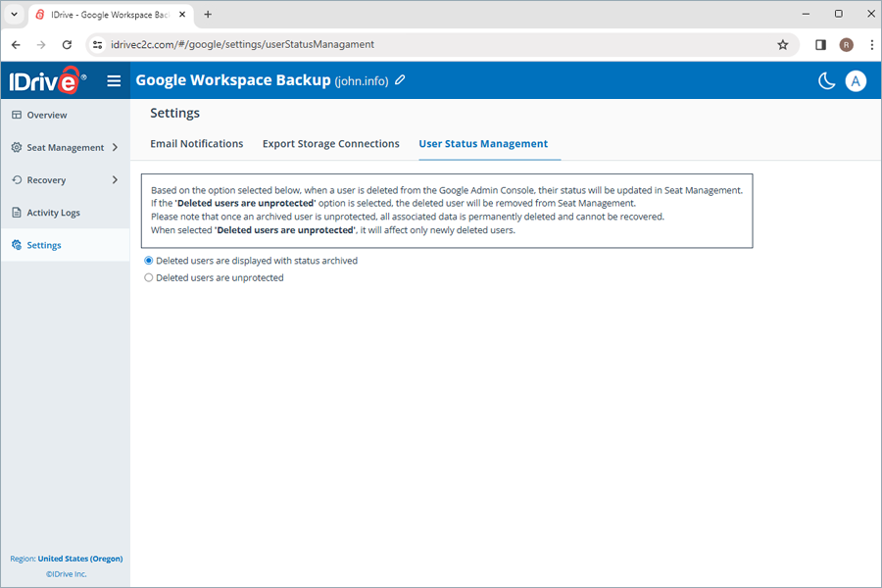This screenshot has height=588, width=882.
Task: Click the IDrive Inc copyright link
Action: tap(66, 573)
